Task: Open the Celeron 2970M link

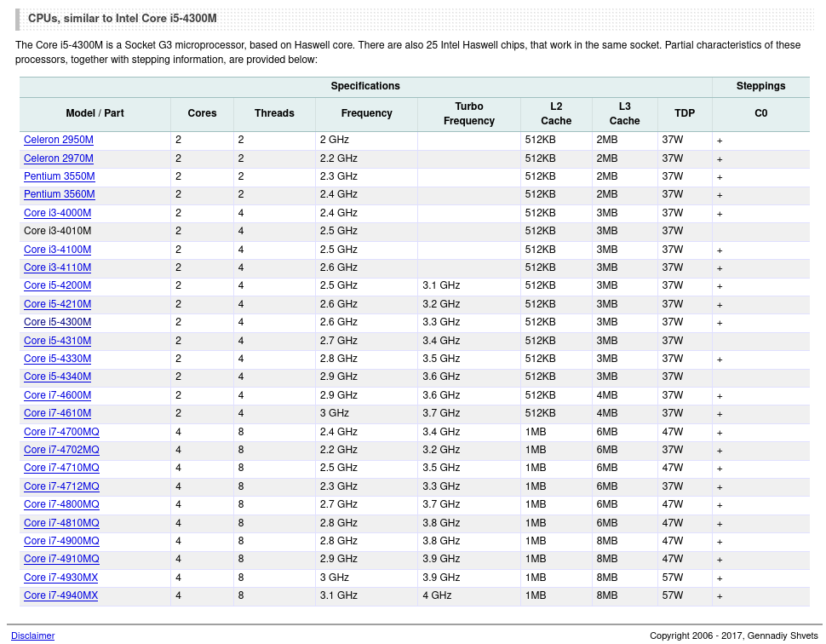Action: pyautogui.click(x=59, y=158)
